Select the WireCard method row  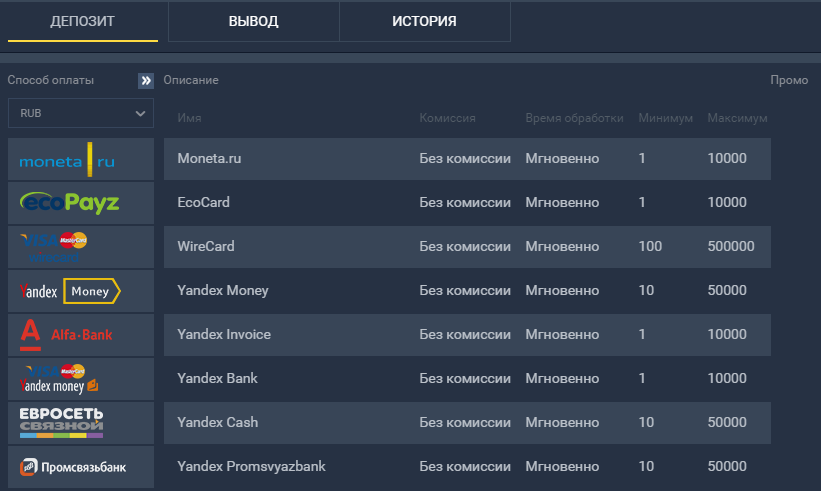pyautogui.click(x=205, y=247)
